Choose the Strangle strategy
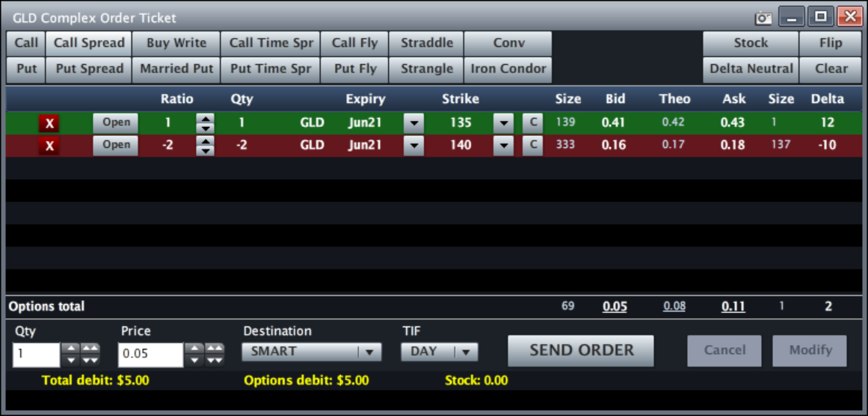The height and width of the screenshot is (416, 868). [426, 69]
